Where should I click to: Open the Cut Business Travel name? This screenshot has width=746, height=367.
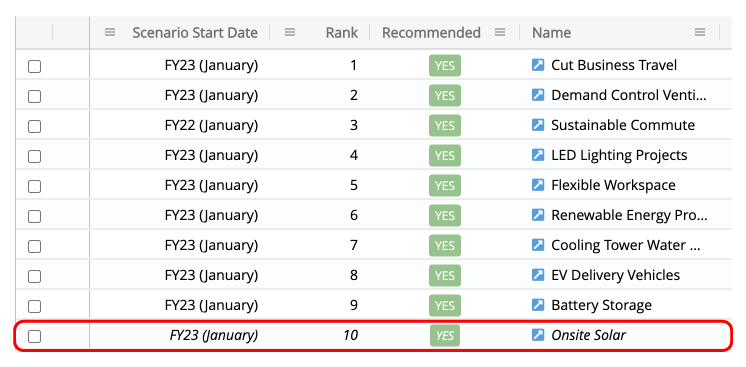pyautogui.click(x=614, y=65)
